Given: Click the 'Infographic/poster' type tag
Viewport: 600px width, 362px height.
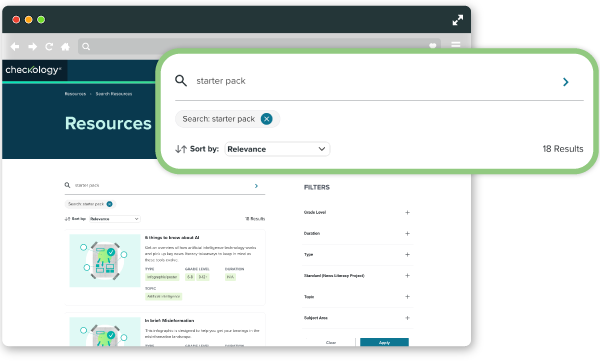Looking at the screenshot, I should 162,277.
